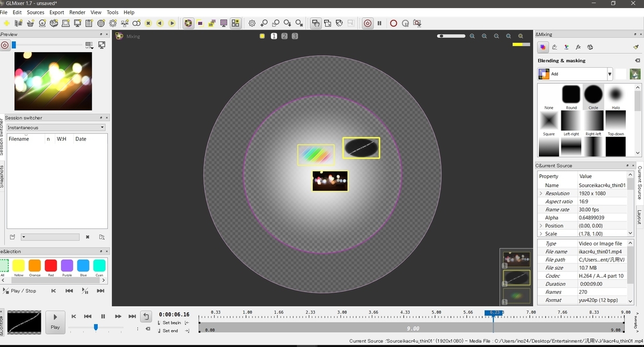The width and height of the screenshot is (644, 347).
Task: Select the Red selection color
Action: coord(50,267)
